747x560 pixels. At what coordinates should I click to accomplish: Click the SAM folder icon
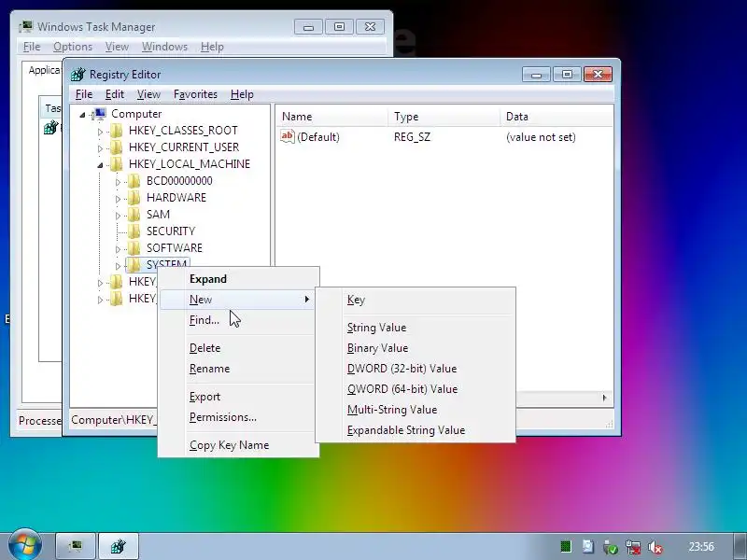click(134, 215)
